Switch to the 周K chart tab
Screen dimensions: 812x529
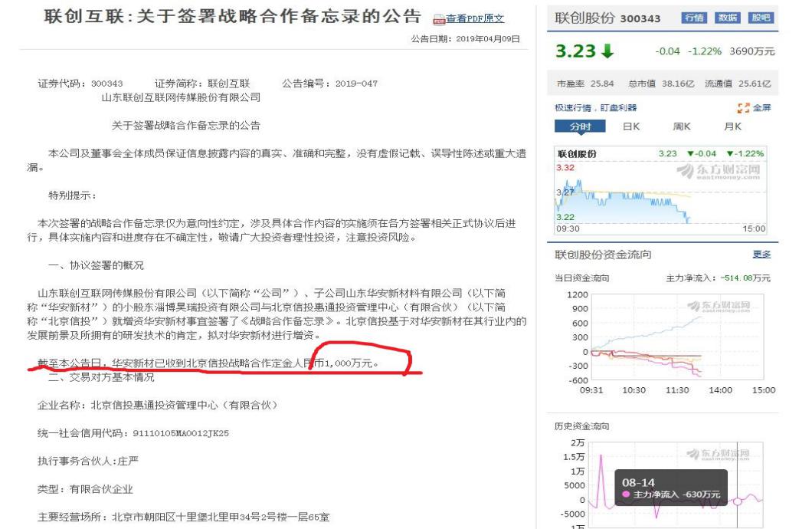[x=682, y=127]
